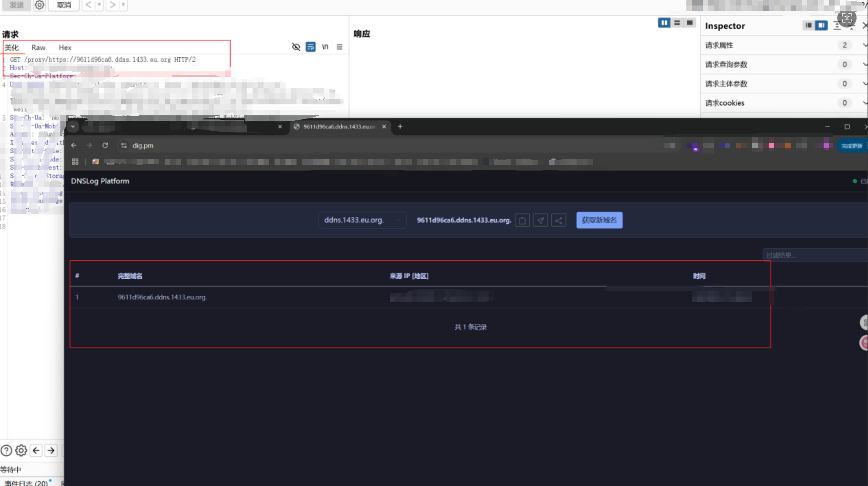Toggle word wrap icon in request editor
Viewport: 868px width, 486px height.
pyautogui.click(x=311, y=47)
